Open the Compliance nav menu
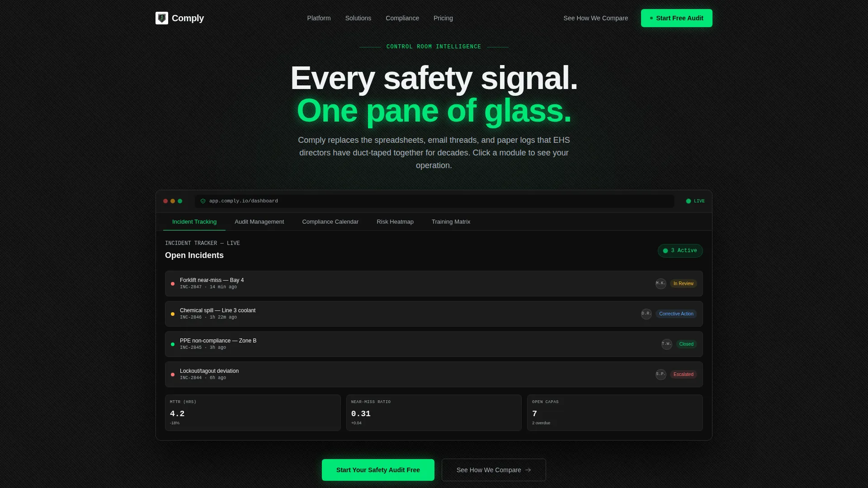Screen dimensions: 868x488 point(402,18)
